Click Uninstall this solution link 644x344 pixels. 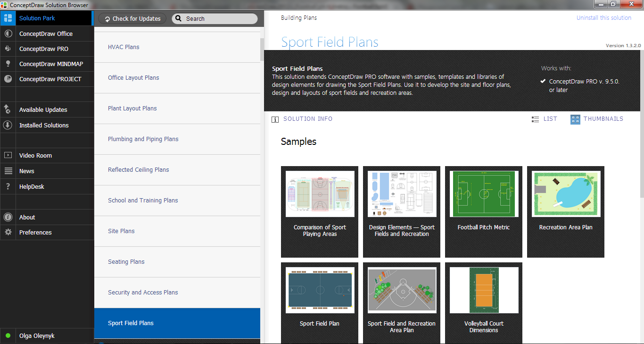click(x=603, y=18)
